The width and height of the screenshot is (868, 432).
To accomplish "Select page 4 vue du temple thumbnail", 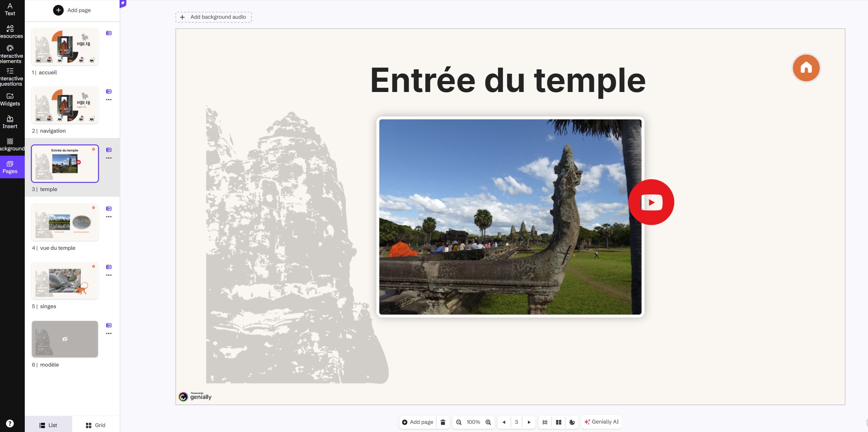I will [65, 222].
